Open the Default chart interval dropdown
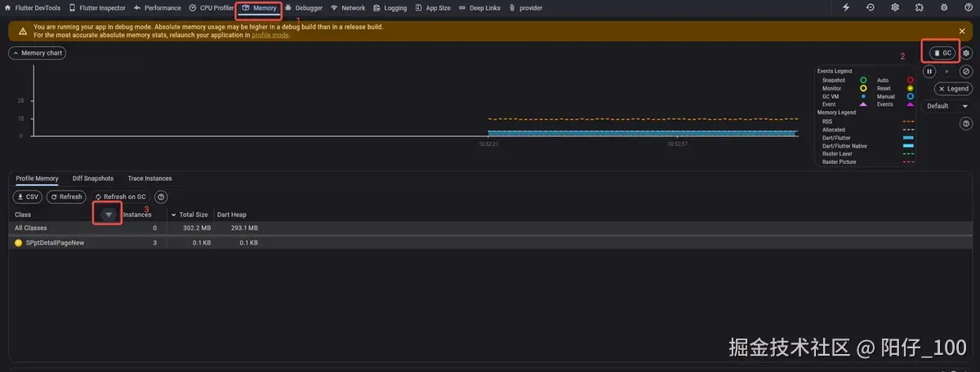This screenshot has width=980, height=372. 947,106
